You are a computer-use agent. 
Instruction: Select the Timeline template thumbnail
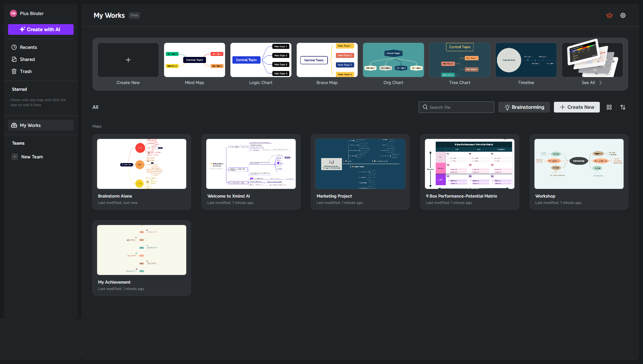pos(526,60)
